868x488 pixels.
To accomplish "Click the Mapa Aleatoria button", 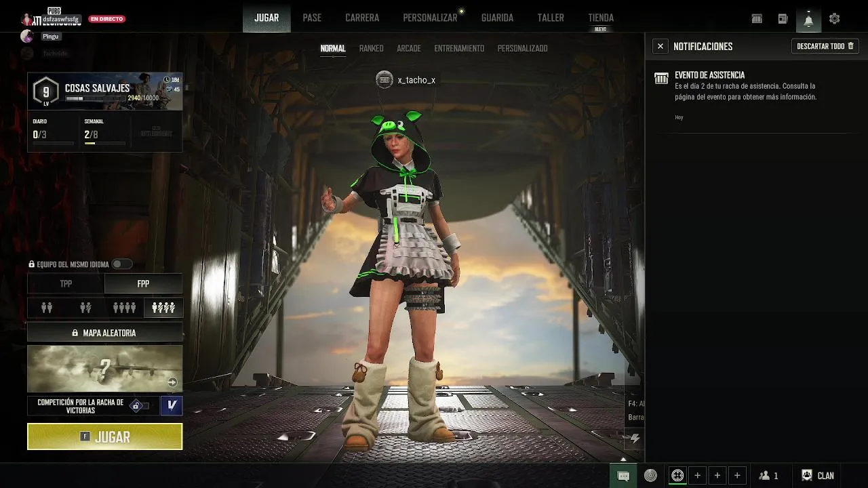I will (x=105, y=333).
